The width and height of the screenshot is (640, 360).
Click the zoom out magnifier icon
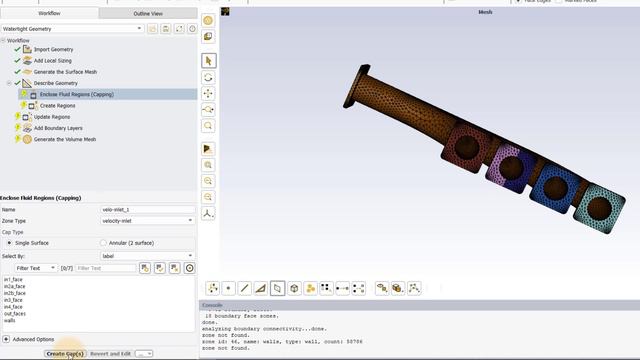pyautogui.click(x=208, y=197)
